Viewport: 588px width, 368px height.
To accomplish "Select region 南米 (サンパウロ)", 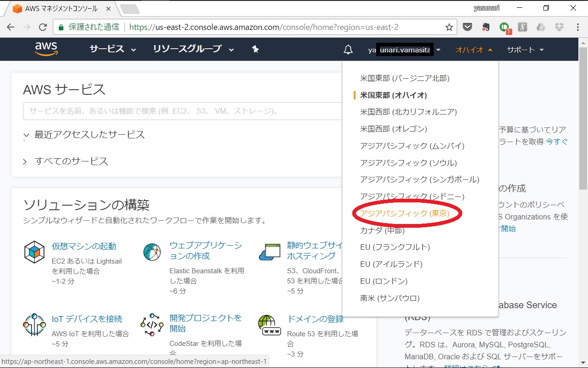I will click(x=390, y=298).
